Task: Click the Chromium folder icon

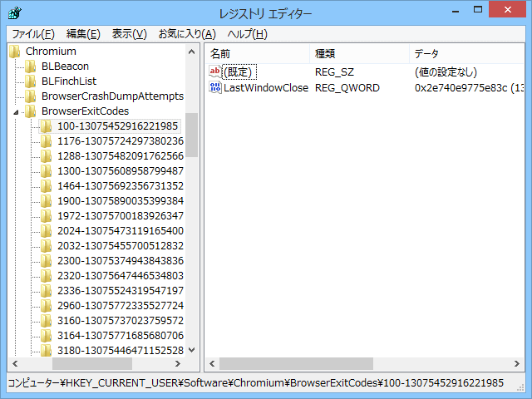Action: (15, 52)
